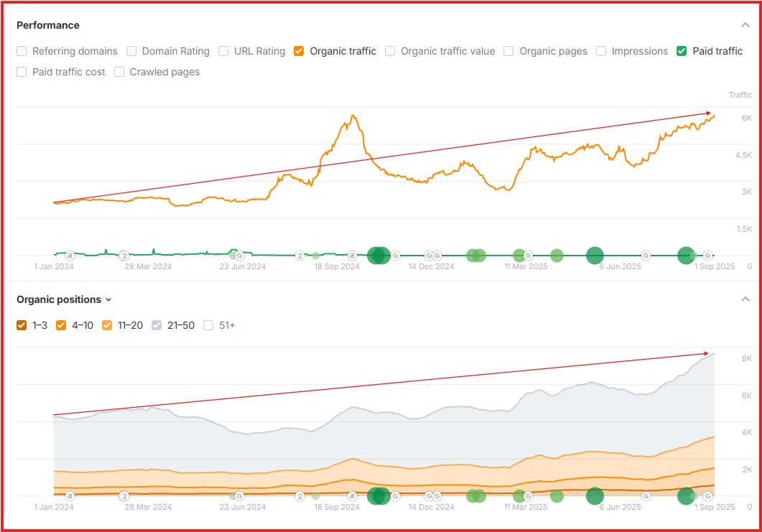762x532 pixels.
Task: Click the "2" marker near 28 Mar 2024 on Performance chart
Action: tap(124, 255)
